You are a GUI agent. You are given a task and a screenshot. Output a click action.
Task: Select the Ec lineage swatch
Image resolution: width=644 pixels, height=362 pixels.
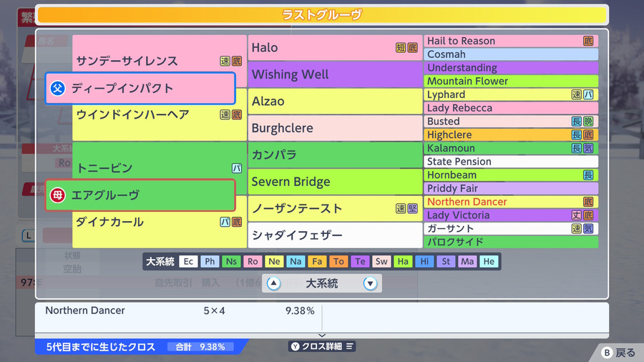click(x=188, y=261)
